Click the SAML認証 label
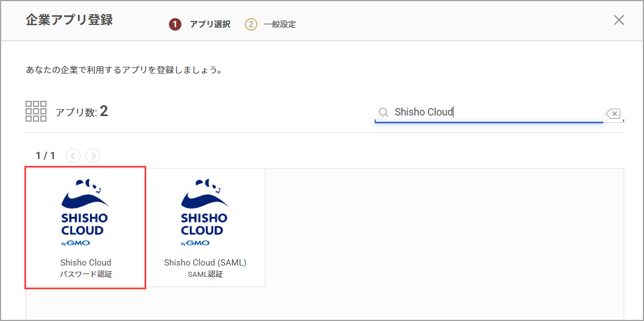The image size is (644, 321). (x=205, y=274)
